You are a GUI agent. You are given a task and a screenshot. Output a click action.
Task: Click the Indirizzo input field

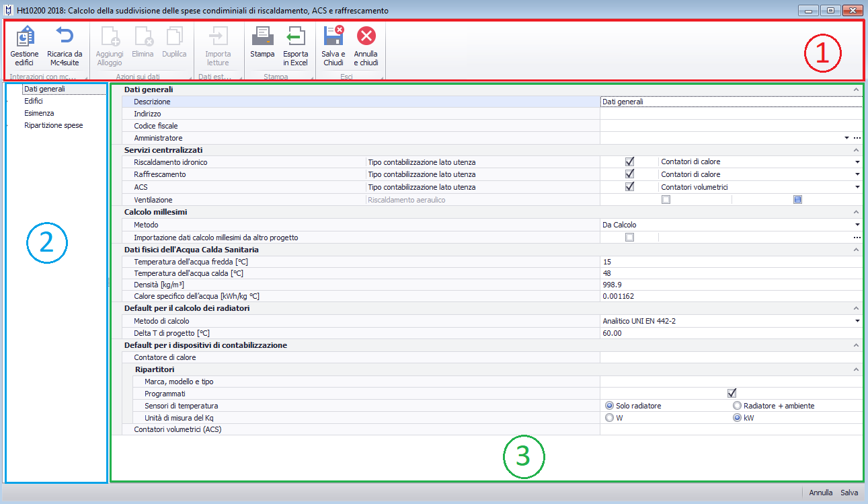coord(730,114)
